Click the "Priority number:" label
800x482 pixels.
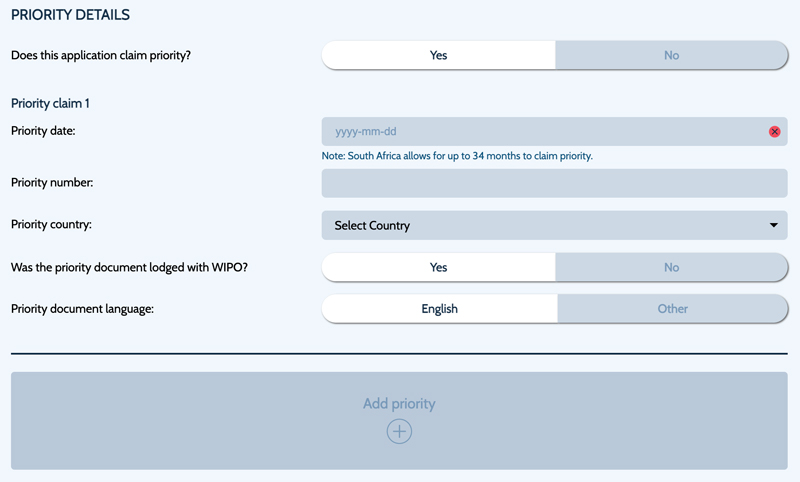[52, 183]
